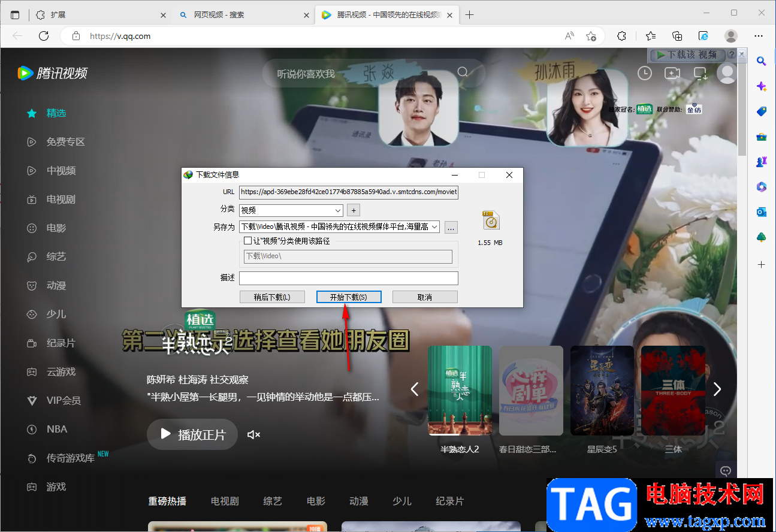Click the + button next to the 分类 dropdown
This screenshot has width=776, height=532.
(x=354, y=210)
